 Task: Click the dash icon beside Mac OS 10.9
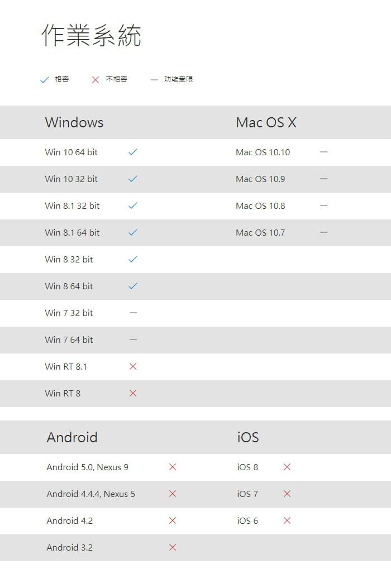click(324, 179)
